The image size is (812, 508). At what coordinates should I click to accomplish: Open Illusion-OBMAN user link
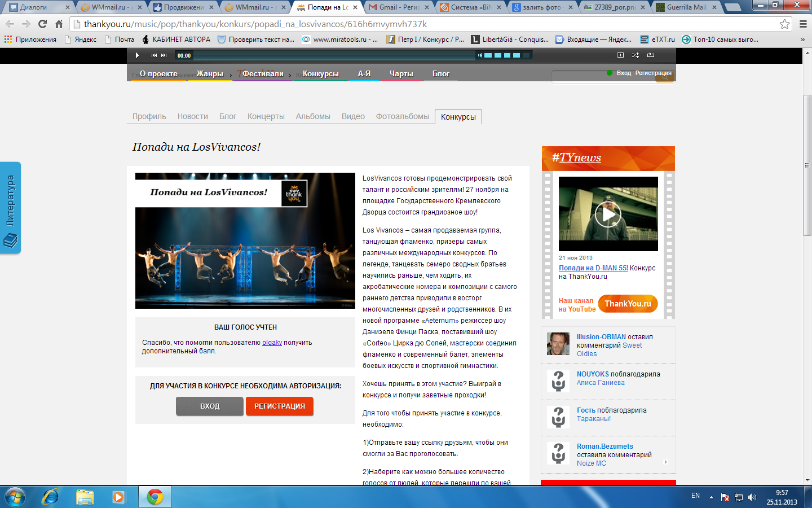[x=601, y=337]
